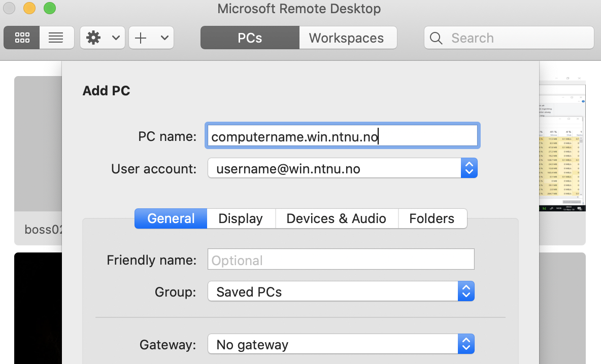Switch to the Workspaces tab
Viewport: 601px width, 364px height.
pos(348,38)
